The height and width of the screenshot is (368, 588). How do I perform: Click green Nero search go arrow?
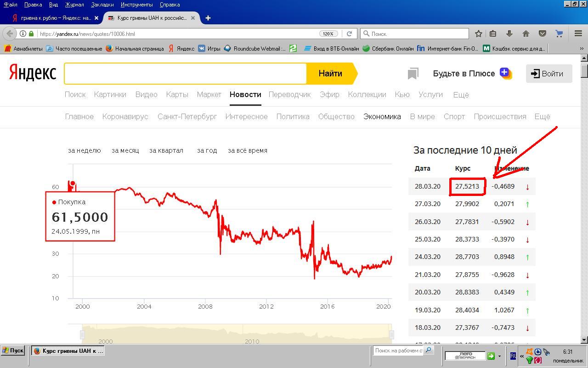point(491,356)
